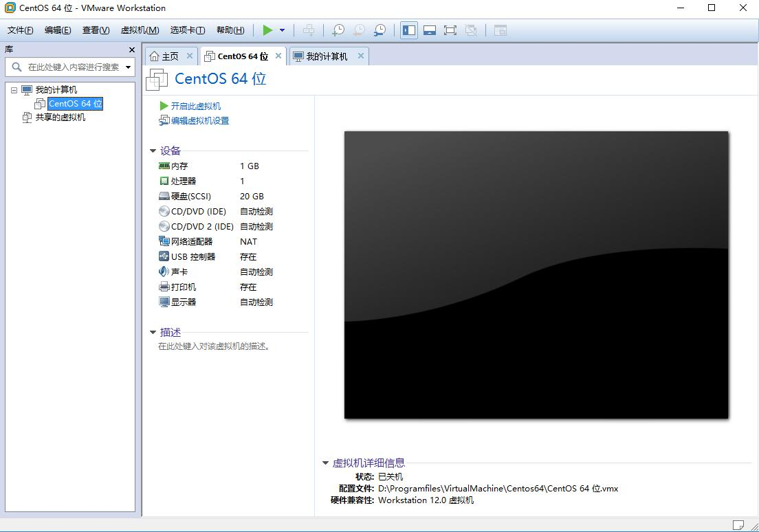Click console view icon at toolbar end
The height and width of the screenshot is (532, 759).
[x=500, y=30]
